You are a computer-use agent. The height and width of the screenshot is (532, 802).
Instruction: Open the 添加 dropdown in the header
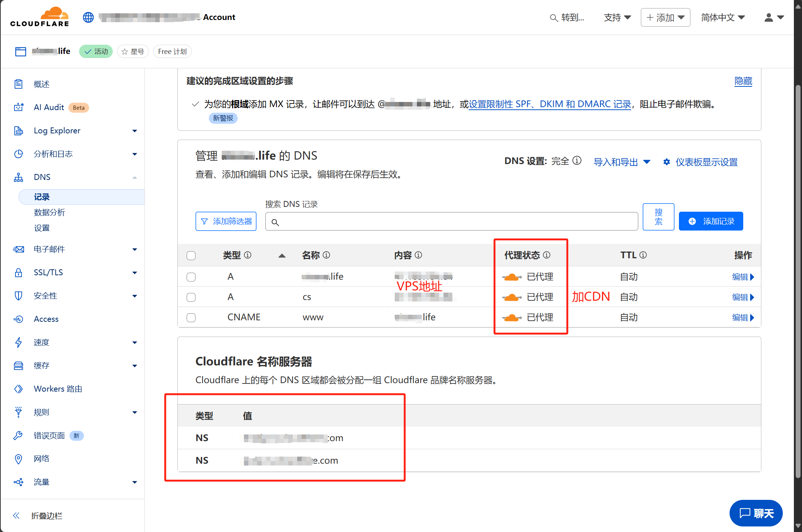tap(666, 17)
